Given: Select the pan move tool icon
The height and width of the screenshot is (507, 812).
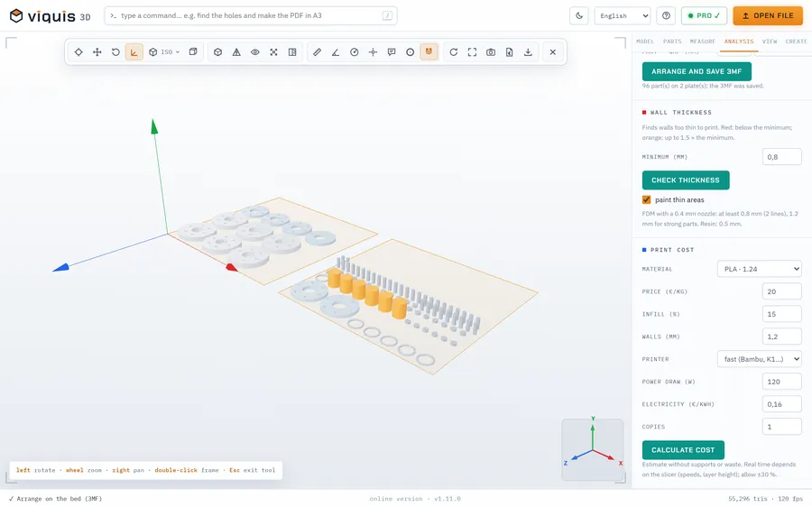Looking at the screenshot, I should 97,51.
